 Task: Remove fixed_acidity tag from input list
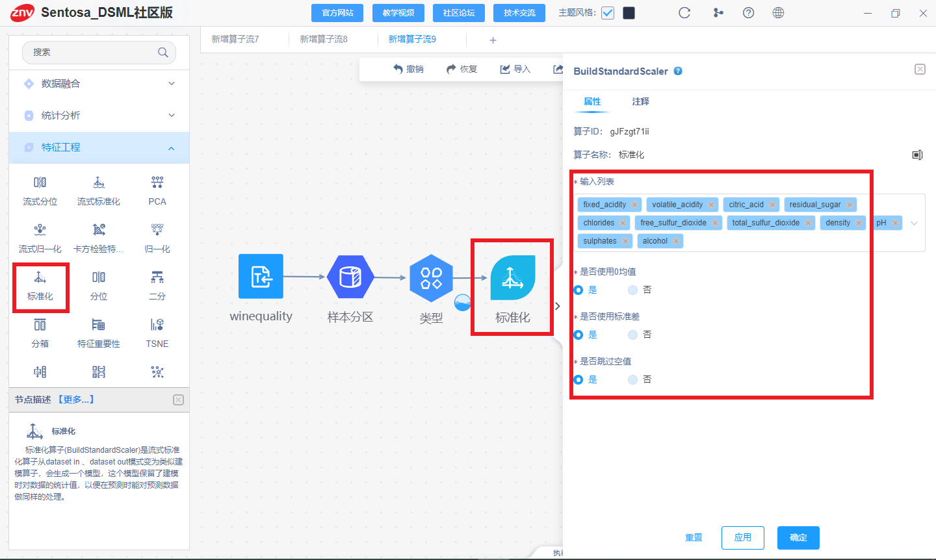tap(634, 205)
